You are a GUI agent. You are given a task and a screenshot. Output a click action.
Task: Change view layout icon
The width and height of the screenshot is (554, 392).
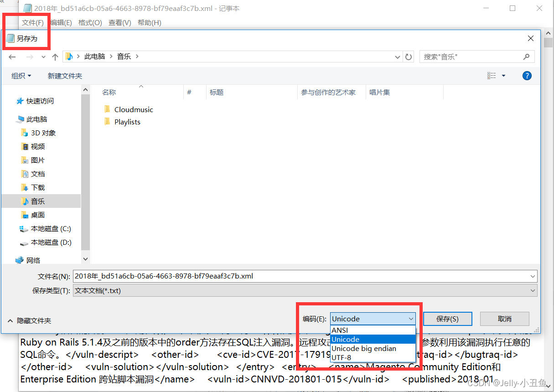492,76
